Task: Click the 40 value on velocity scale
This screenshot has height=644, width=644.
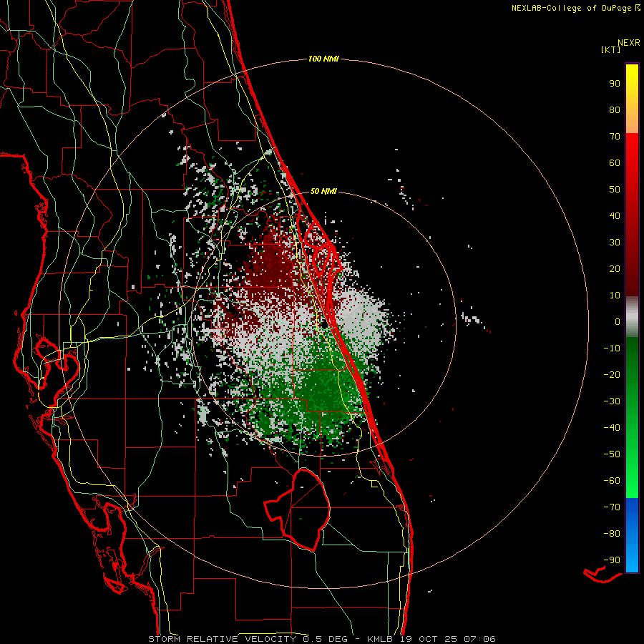Action: coord(615,215)
